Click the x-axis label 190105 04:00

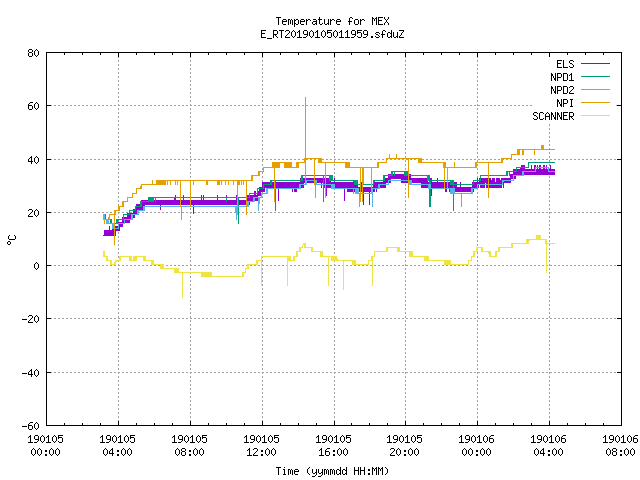(118, 446)
